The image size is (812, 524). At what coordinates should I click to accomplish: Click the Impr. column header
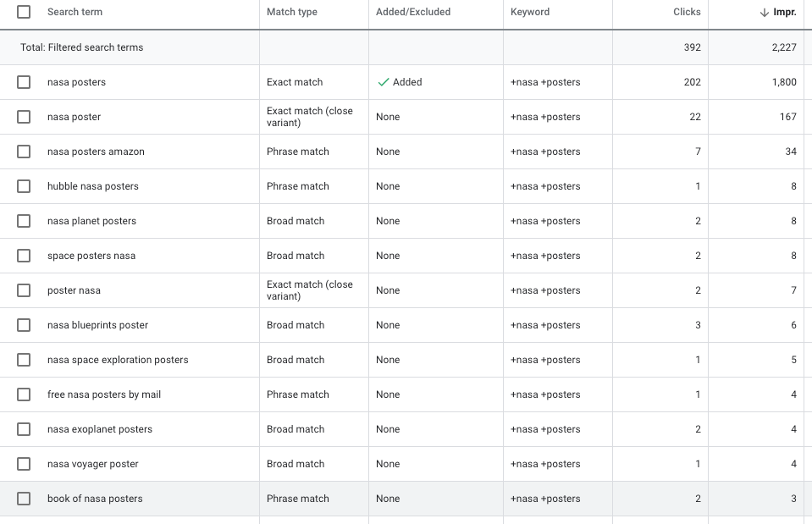click(x=785, y=12)
